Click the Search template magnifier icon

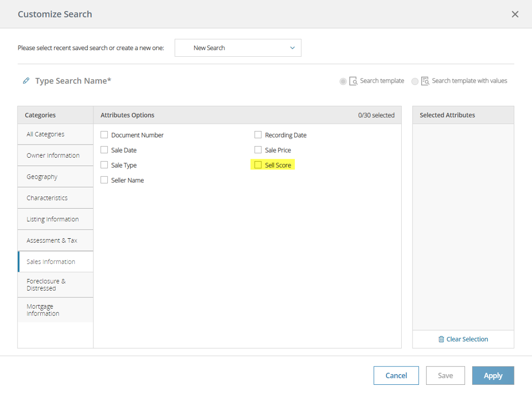point(352,81)
